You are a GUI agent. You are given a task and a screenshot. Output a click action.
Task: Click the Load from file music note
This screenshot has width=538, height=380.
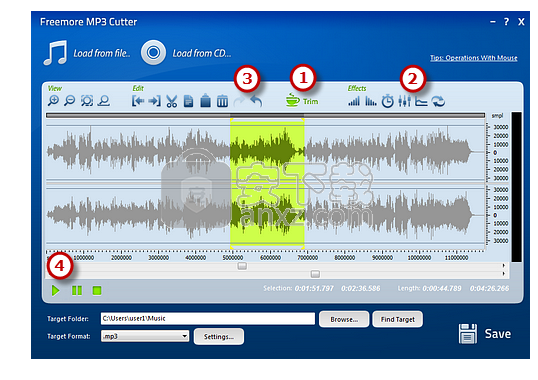click(x=55, y=53)
